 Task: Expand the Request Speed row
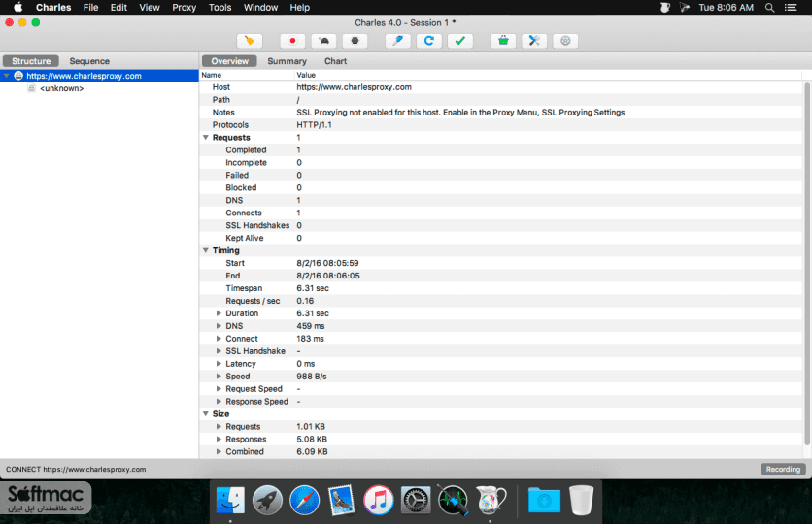point(219,389)
